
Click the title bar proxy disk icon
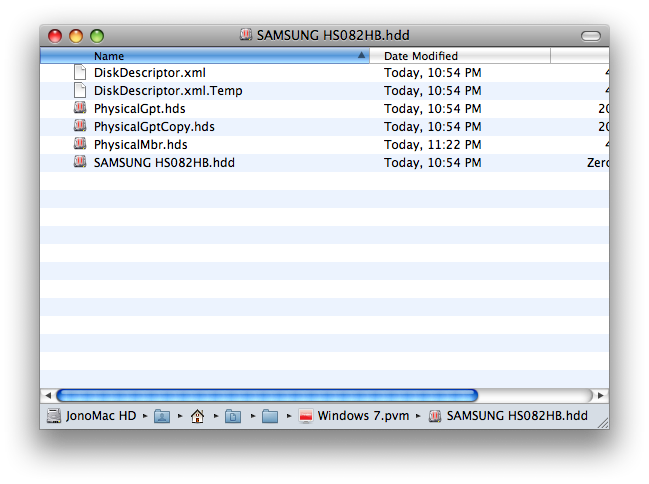tap(246, 35)
